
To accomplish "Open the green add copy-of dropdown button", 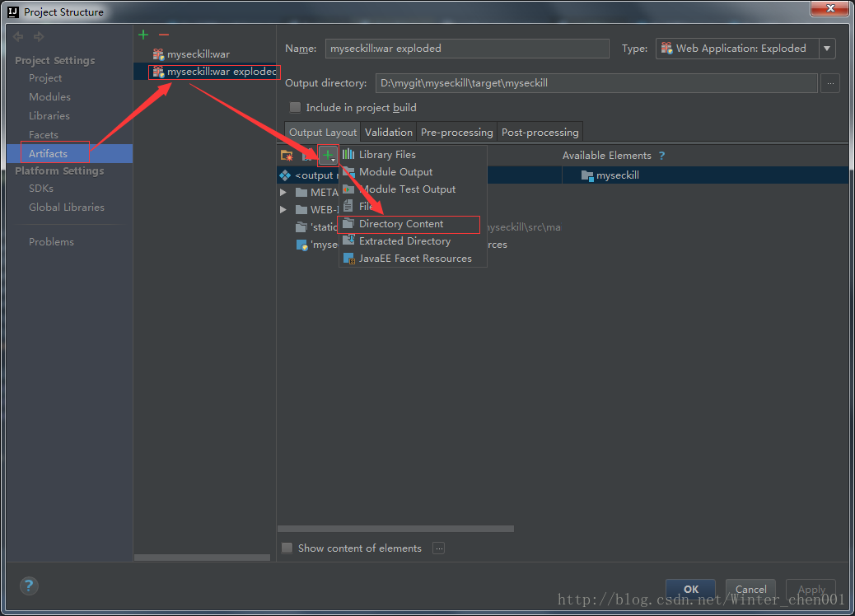I will [329, 156].
